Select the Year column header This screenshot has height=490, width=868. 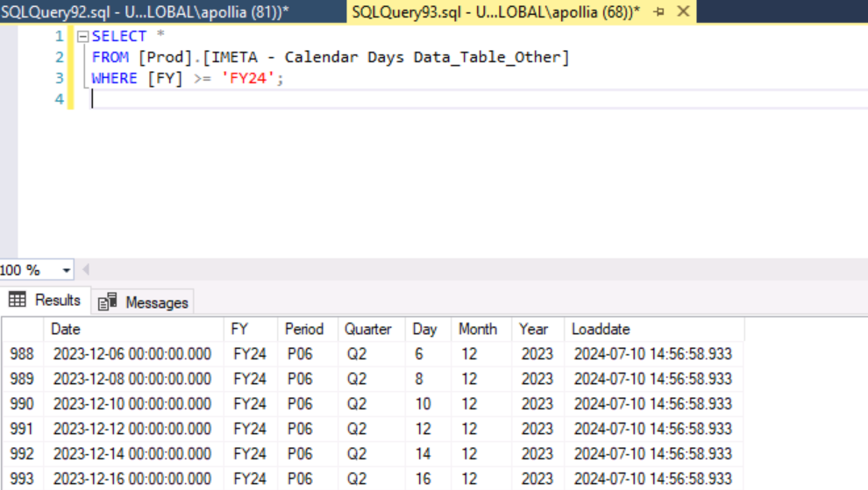click(533, 330)
